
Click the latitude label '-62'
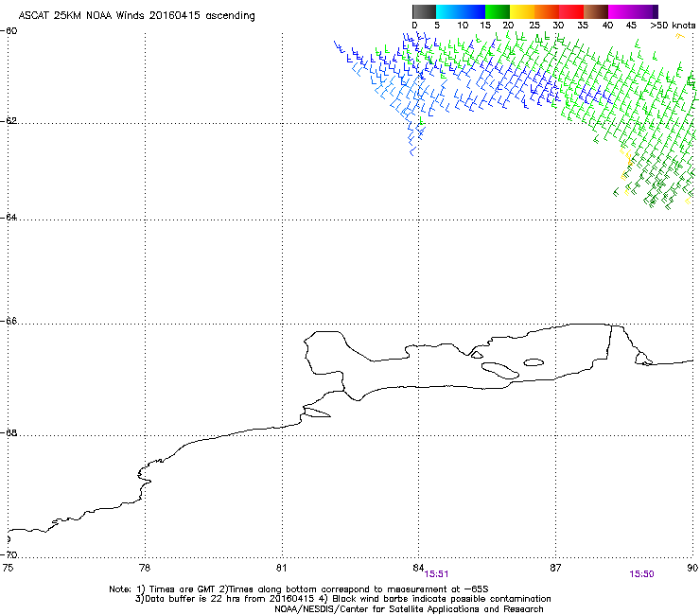tap(9, 120)
